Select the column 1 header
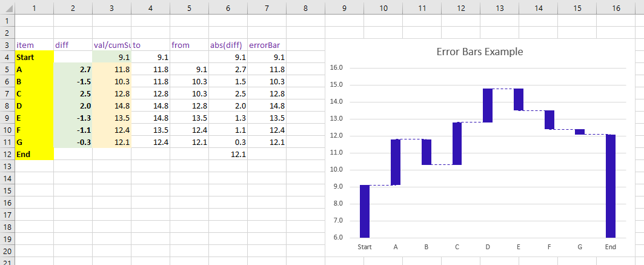 coord(34,7)
